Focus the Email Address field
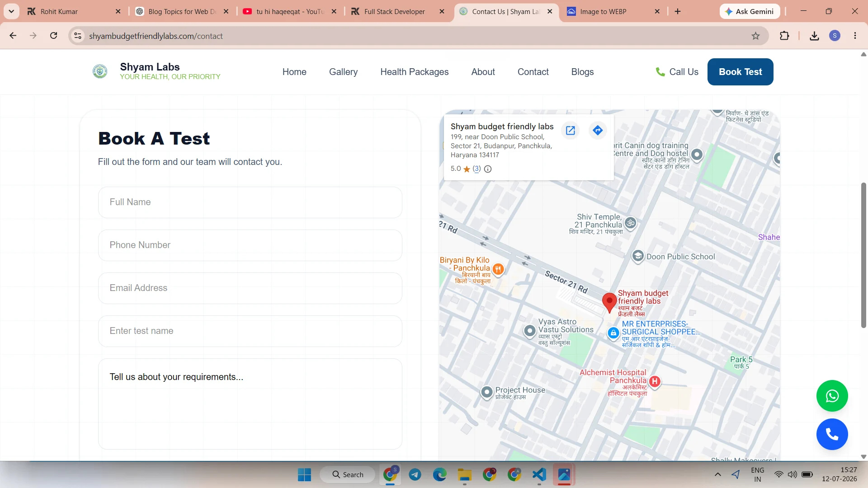 tap(250, 288)
